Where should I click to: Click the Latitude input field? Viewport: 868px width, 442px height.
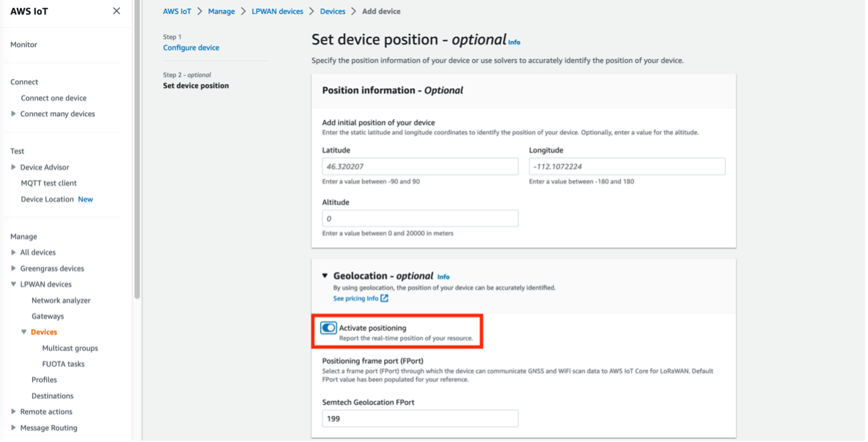click(420, 167)
